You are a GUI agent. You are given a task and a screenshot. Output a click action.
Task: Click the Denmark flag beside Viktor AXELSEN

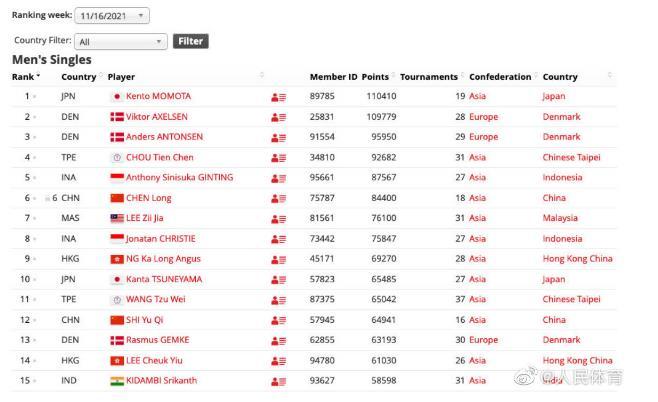click(117, 117)
